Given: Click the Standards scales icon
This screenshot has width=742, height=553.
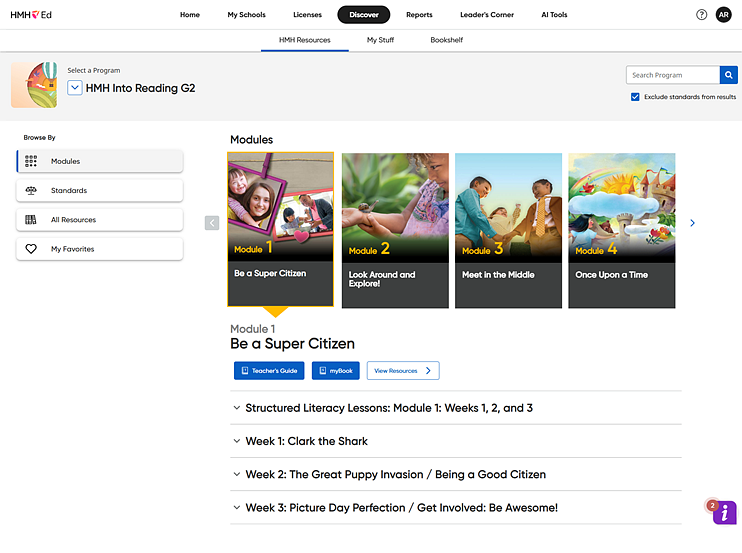Looking at the screenshot, I should (x=31, y=191).
